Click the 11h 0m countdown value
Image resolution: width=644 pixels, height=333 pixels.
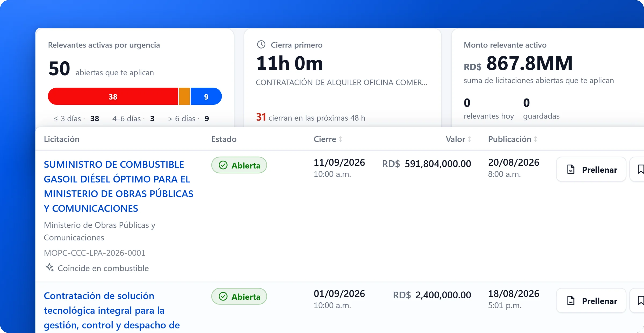(x=290, y=64)
